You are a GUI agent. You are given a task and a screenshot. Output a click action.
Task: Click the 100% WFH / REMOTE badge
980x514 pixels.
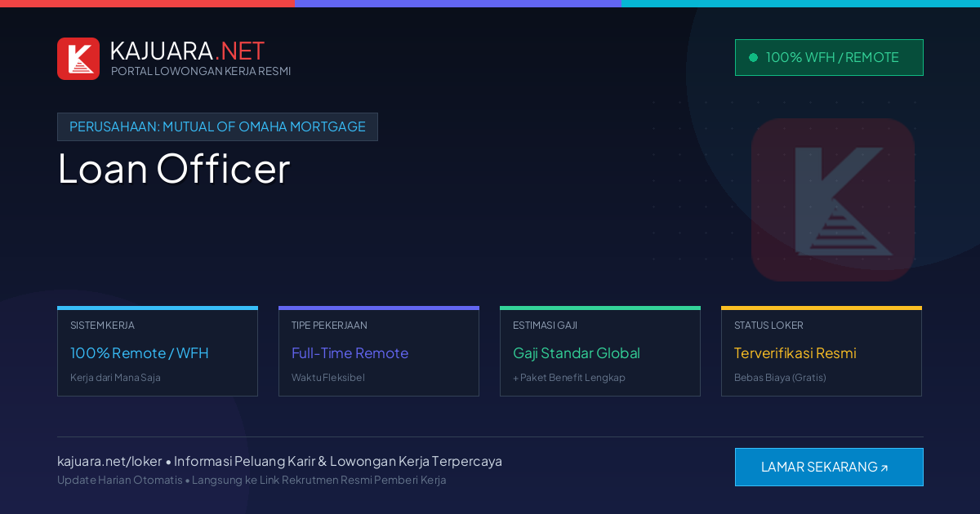click(x=829, y=57)
